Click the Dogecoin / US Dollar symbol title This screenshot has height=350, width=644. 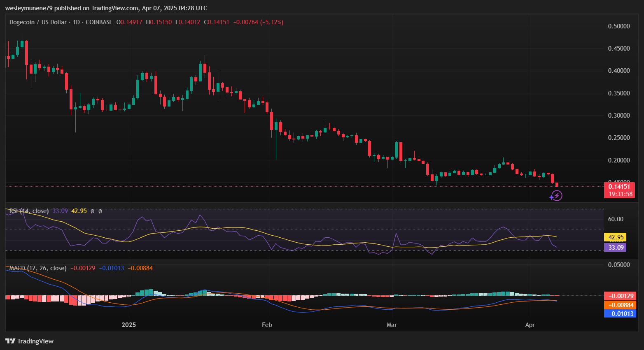[38, 22]
